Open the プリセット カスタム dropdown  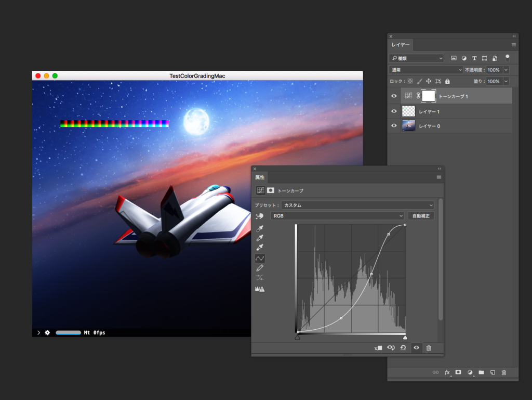[357, 205]
